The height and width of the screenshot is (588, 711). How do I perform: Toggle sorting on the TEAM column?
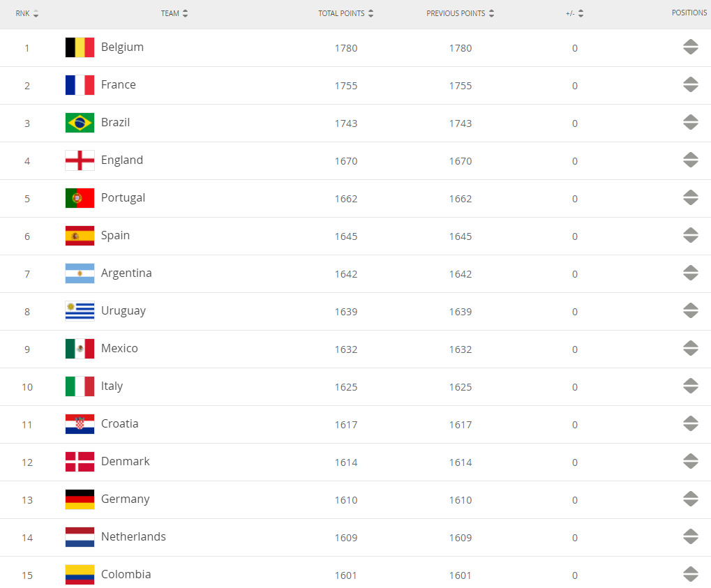click(x=175, y=12)
